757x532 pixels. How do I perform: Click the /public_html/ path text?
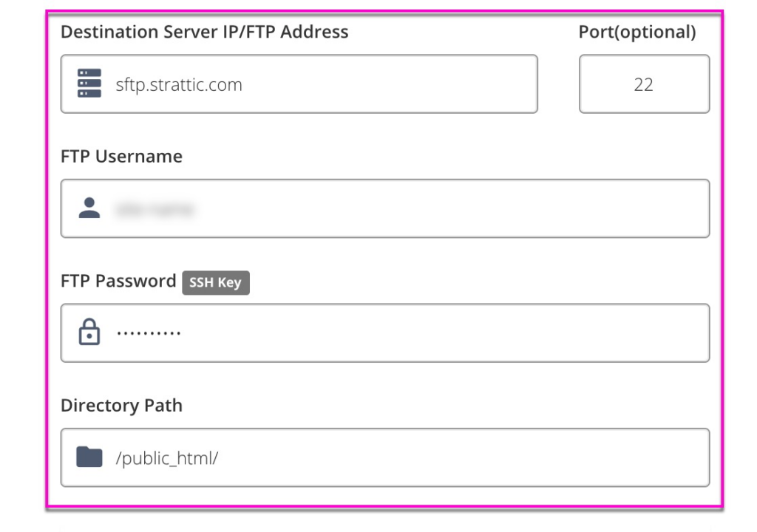167,458
